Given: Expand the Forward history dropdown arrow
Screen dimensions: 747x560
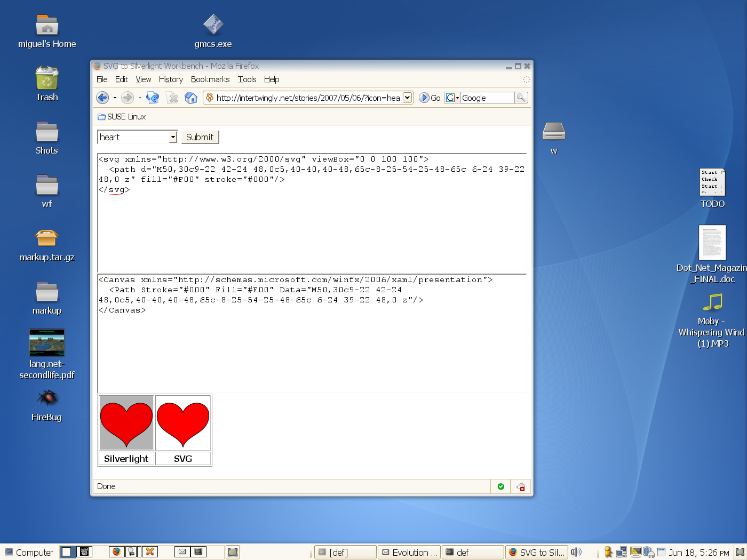Looking at the screenshot, I should (x=140, y=98).
